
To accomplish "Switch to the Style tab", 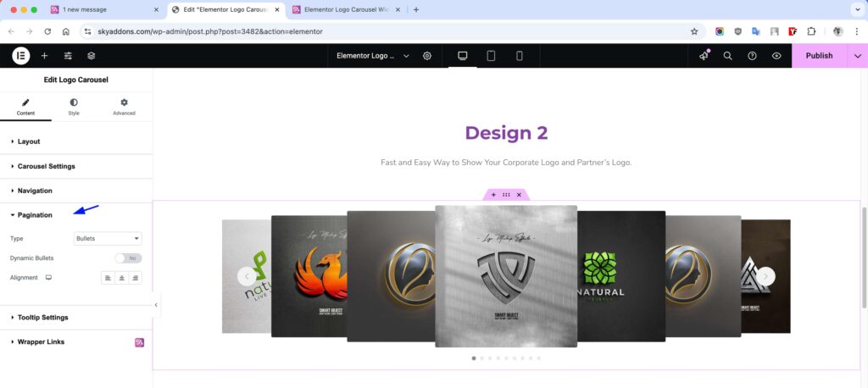I will coord(74,107).
